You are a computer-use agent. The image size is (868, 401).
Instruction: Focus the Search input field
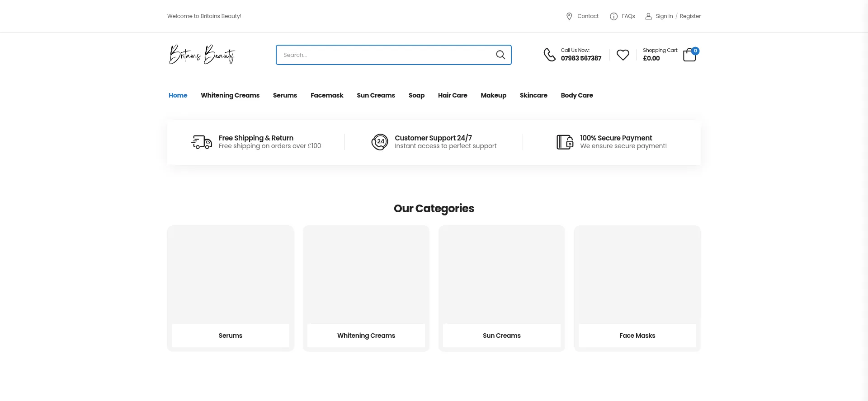click(x=384, y=55)
